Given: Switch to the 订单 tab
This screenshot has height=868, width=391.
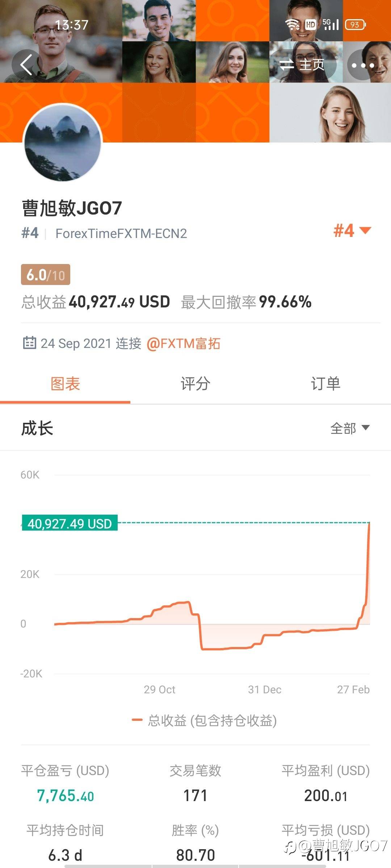Looking at the screenshot, I should [x=325, y=384].
